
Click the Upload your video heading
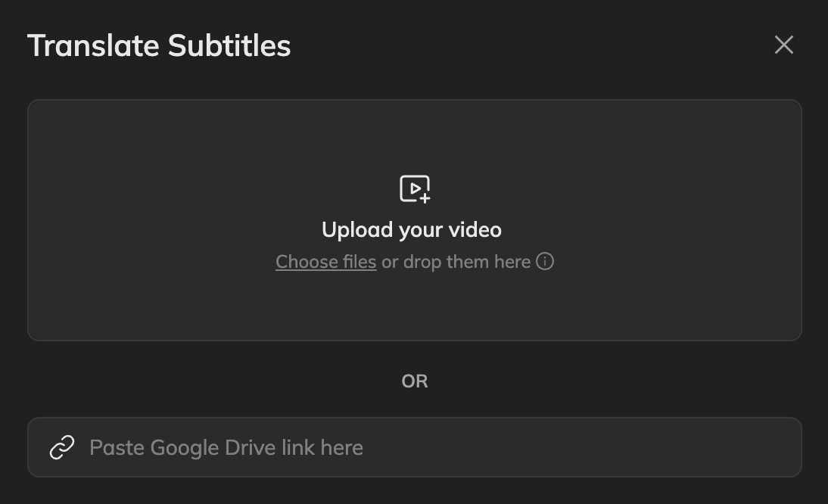click(412, 229)
